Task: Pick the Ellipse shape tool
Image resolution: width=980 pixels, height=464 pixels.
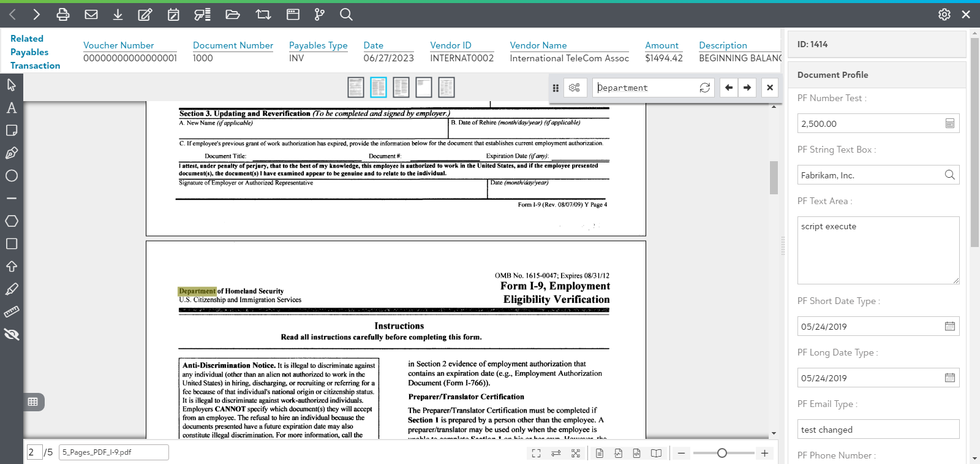Action: click(11, 176)
